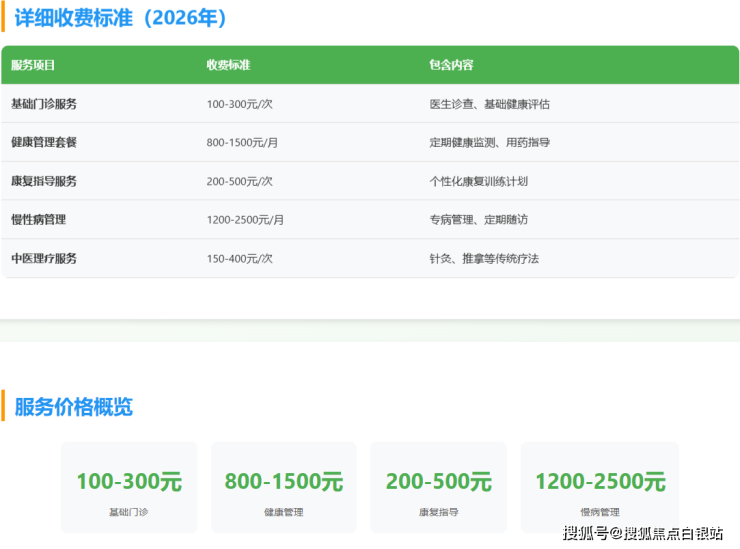Click the '慢性病管理' row label
Image resolution: width=740 pixels, height=549 pixels.
click(x=38, y=219)
